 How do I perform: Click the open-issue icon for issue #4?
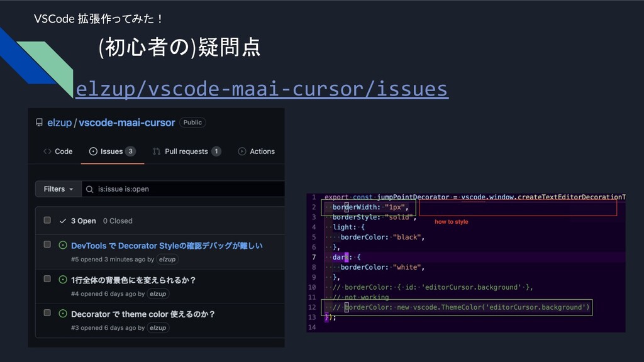point(63,280)
